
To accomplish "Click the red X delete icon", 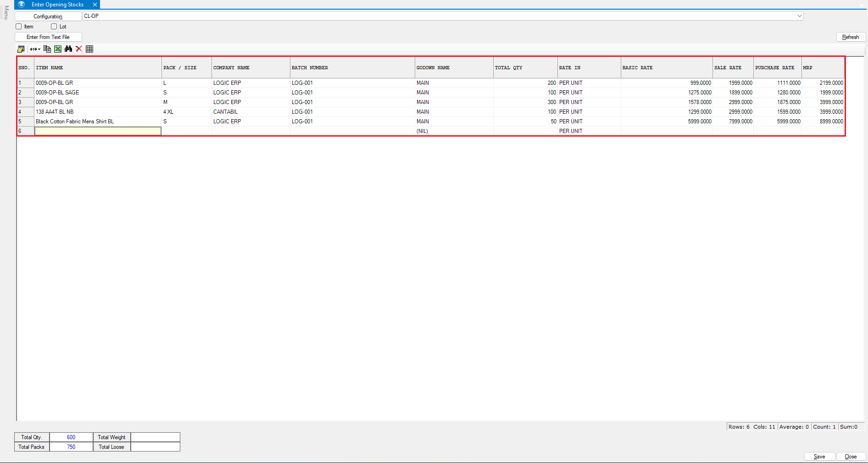I will [x=79, y=49].
